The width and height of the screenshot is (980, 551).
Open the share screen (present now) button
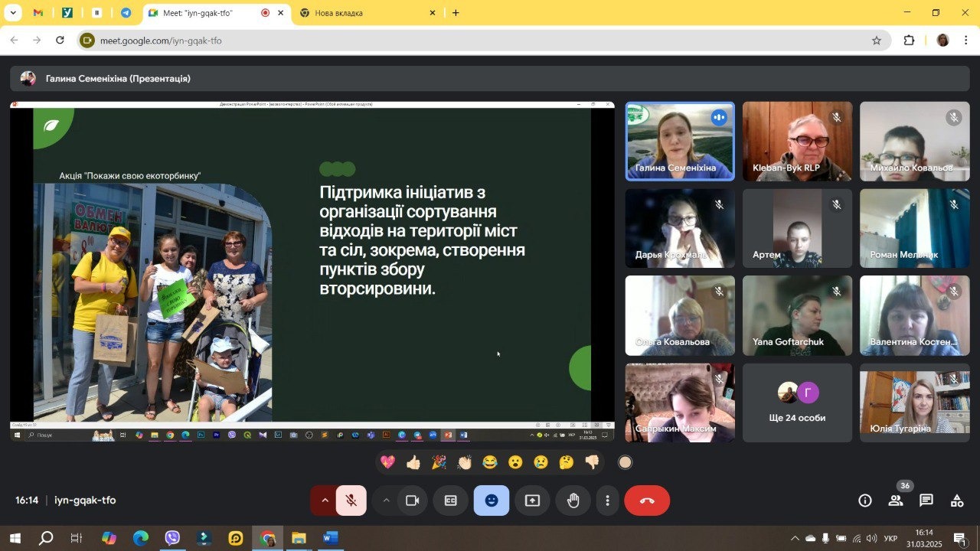click(532, 500)
